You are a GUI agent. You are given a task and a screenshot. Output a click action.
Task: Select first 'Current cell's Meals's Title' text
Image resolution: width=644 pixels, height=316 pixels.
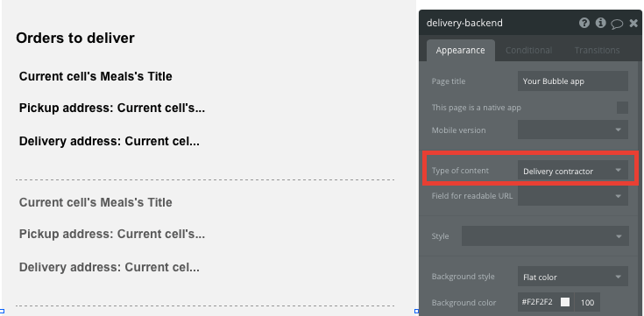click(96, 76)
